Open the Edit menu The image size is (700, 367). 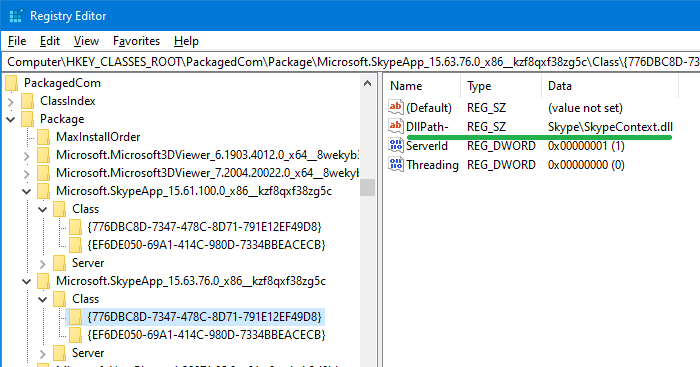(x=50, y=41)
